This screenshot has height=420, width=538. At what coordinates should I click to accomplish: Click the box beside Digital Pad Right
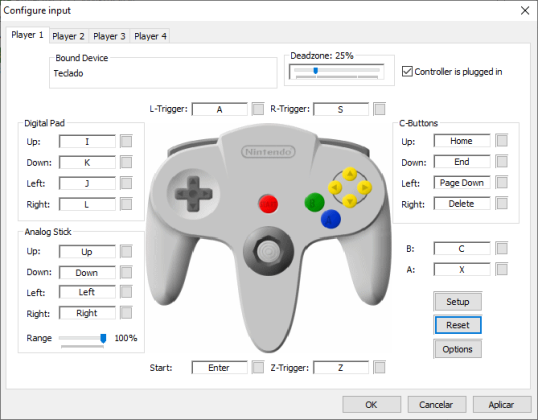(x=126, y=205)
